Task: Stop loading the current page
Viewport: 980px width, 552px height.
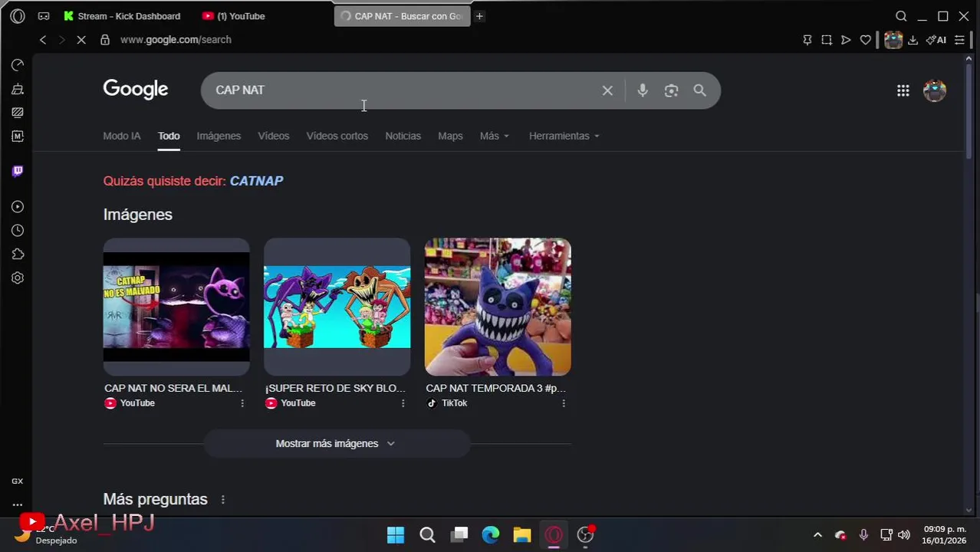Action: (x=81, y=40)
